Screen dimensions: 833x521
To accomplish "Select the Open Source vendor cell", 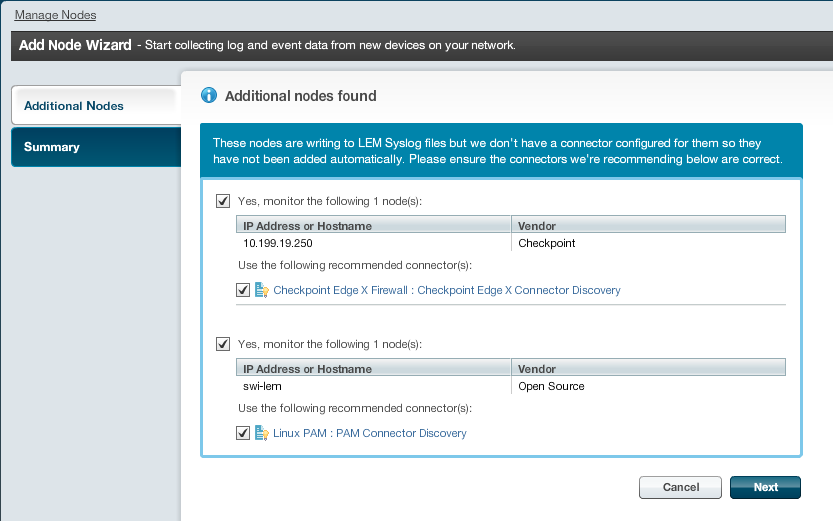I will click(x=648, y=386).
